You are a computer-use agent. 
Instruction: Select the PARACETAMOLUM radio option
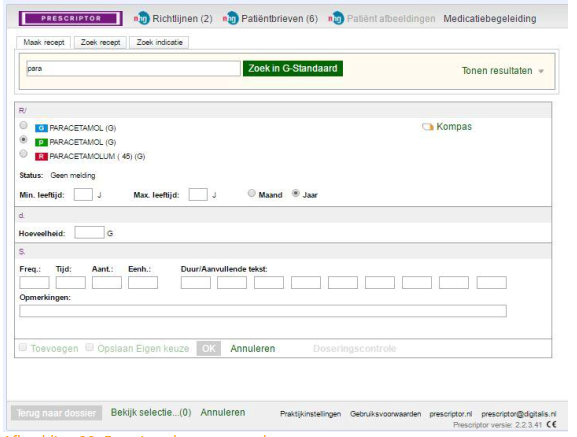(x=23, y=154)
